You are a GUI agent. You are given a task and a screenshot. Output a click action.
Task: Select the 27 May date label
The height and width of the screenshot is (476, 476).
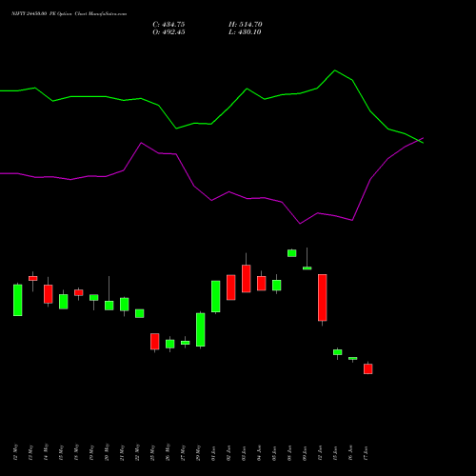(184, 452)
